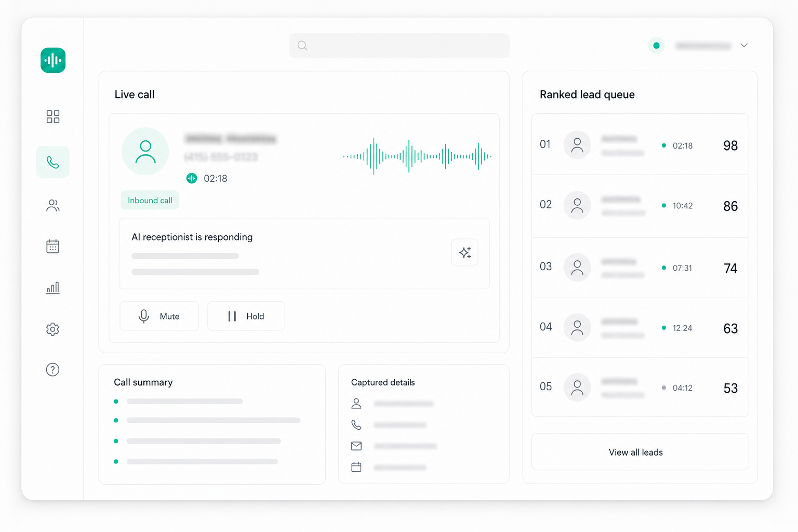Click the calendar icon in Captured details
This screenshot has width=798, height=532.
pyautogui.click(x=356, y=467)
